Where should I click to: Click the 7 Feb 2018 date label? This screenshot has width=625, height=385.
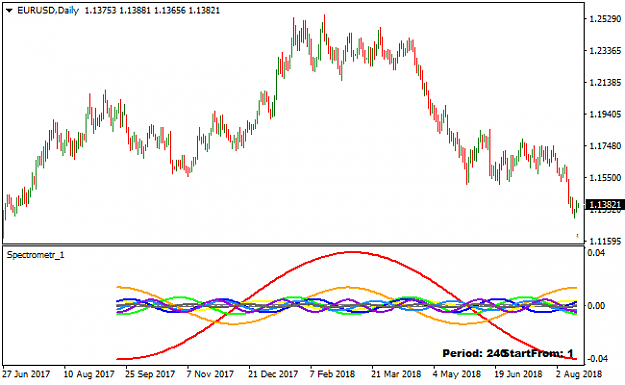coord(332,374)
